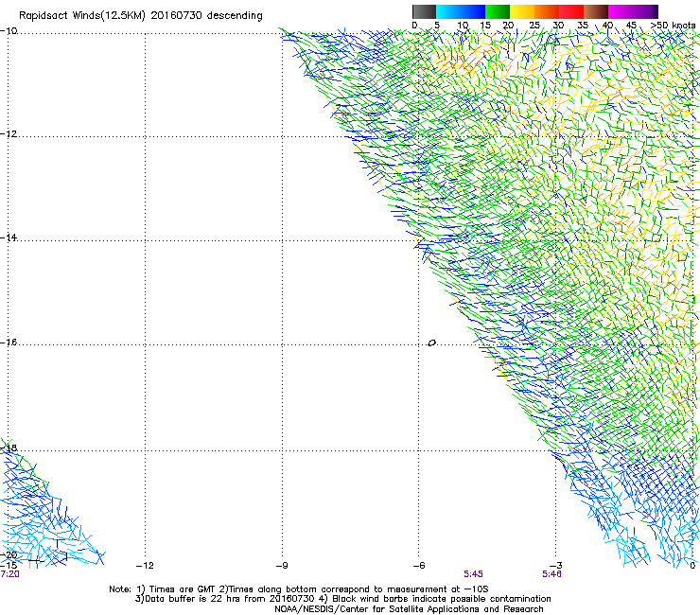Click the 'Rapidsact Winds(12.5KM) 20160730 descending' title
The image size is (700, 615).
coord(141,16)
